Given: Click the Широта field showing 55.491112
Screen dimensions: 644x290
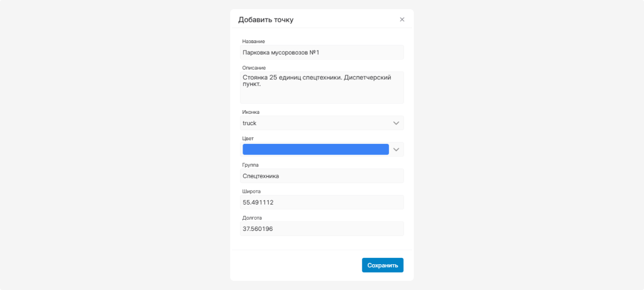Looking at the screenshot, I should [x=321, y=202].
